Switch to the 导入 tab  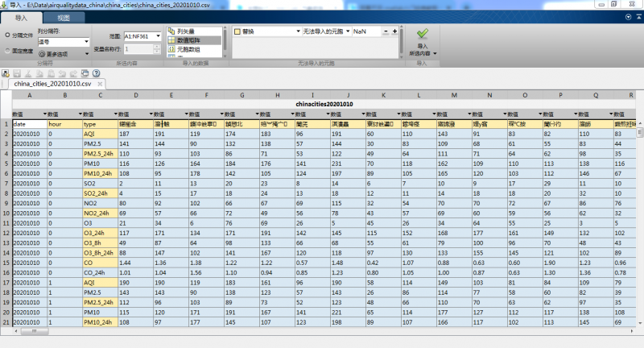[x=21, y=17]
